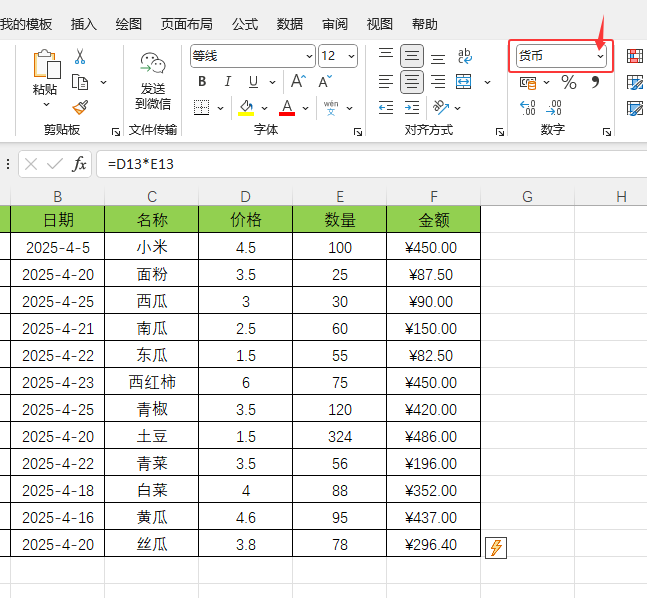
Task: Click the Insert Function fx icon
Action: pyautogui.click(x=79, y=164)
